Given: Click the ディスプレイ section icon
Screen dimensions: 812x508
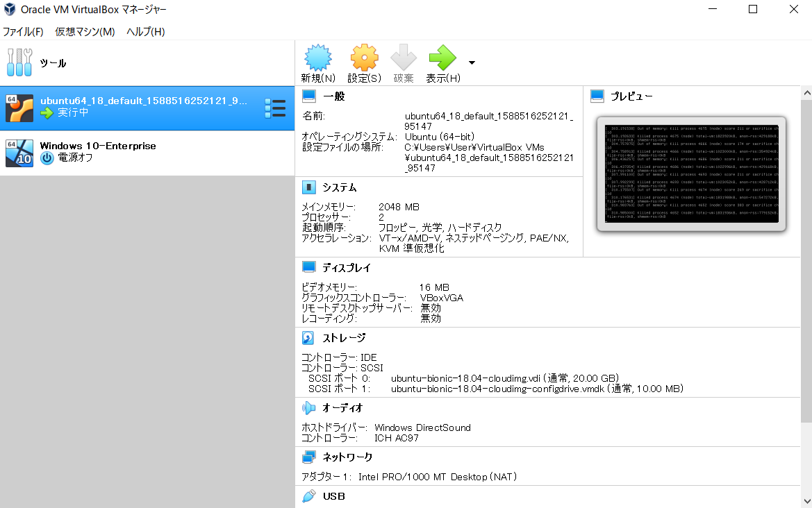Looking at the screenshot, I should click(x=308, y=267).
